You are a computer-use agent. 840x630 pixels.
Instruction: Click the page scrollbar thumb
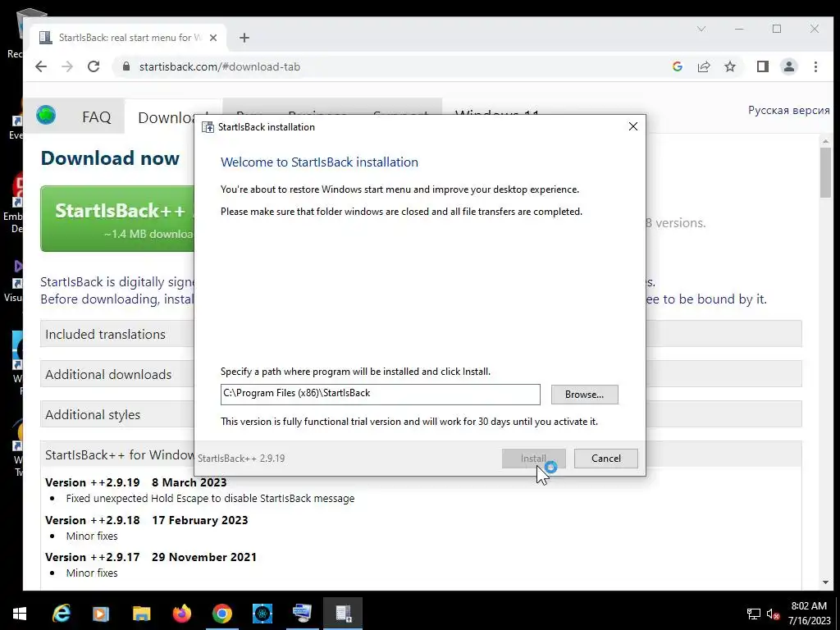[x=825, y=172]
